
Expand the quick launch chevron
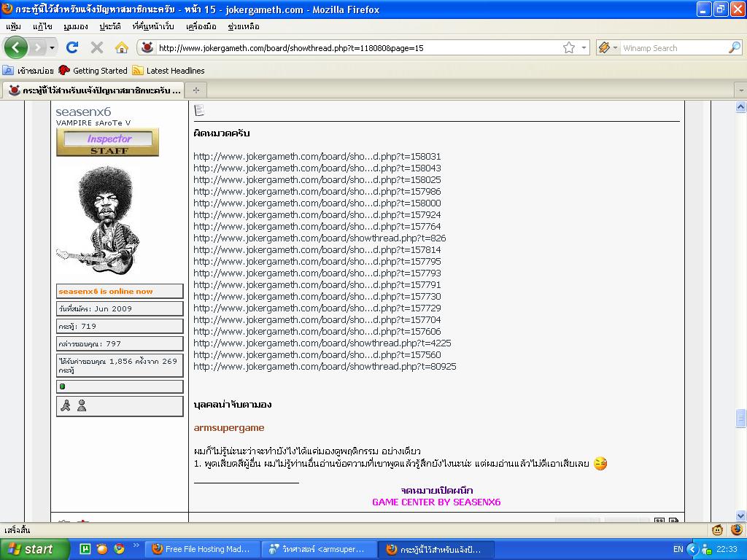[x=136, y=545]
